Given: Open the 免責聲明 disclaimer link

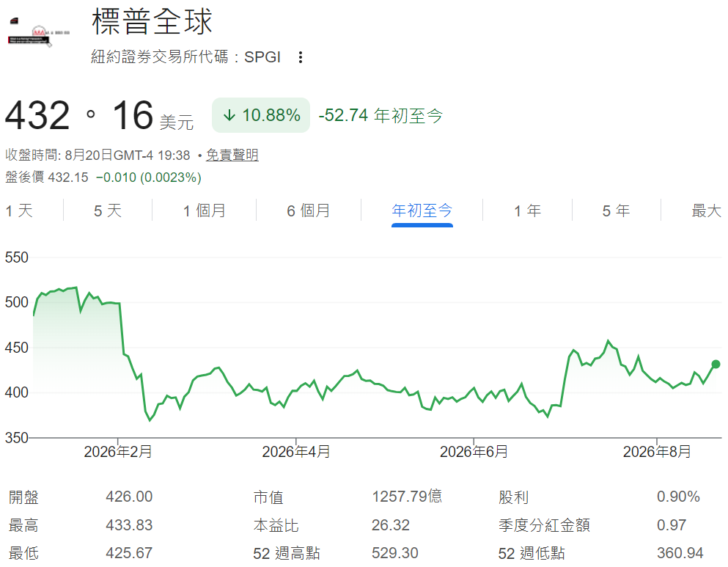Looking at the screenshot, I should click(232, 155).
